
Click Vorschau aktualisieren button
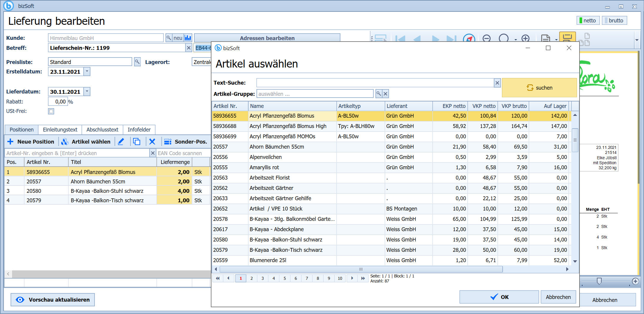(53, 300)
